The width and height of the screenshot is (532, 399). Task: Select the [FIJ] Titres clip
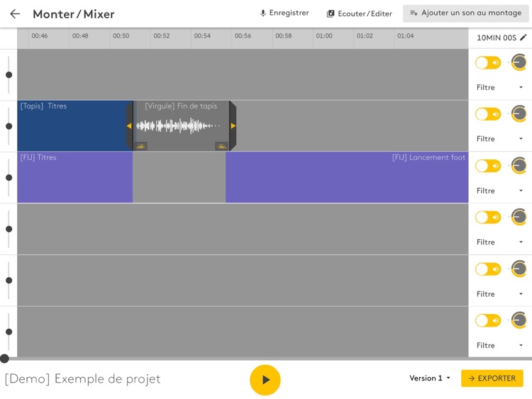pos(75,177)
